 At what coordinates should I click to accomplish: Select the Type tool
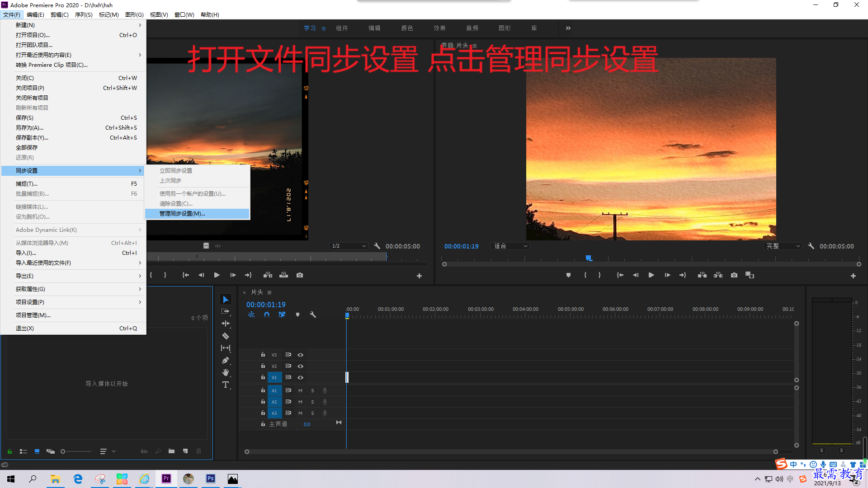click(x=226, y=385)
